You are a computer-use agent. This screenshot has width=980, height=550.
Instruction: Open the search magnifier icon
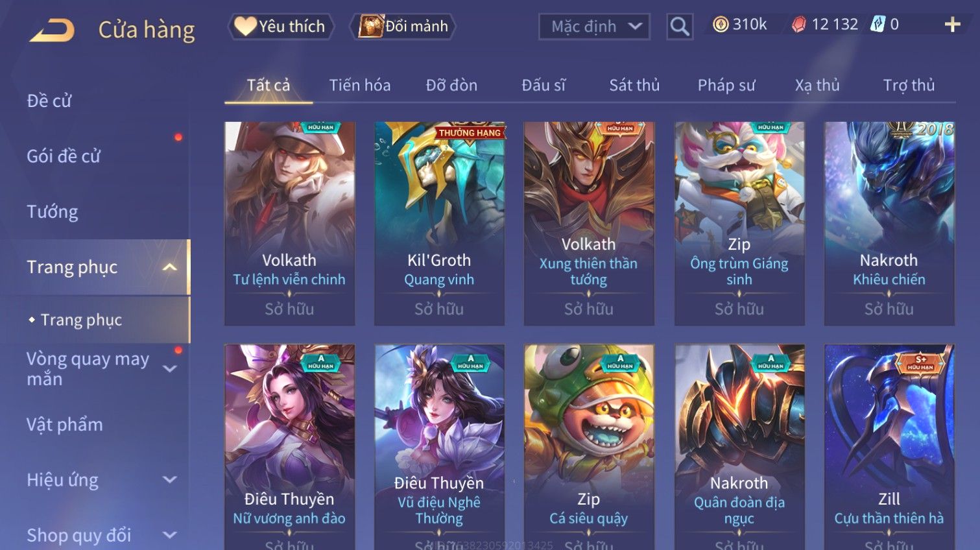click(x=680, y=27)
